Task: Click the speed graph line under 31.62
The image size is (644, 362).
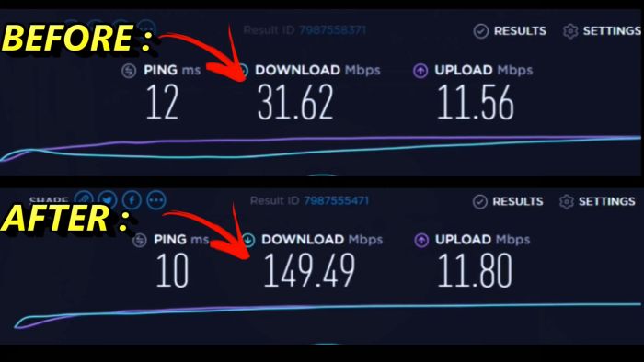Action: pyautogui.click(x=320, y=148)
